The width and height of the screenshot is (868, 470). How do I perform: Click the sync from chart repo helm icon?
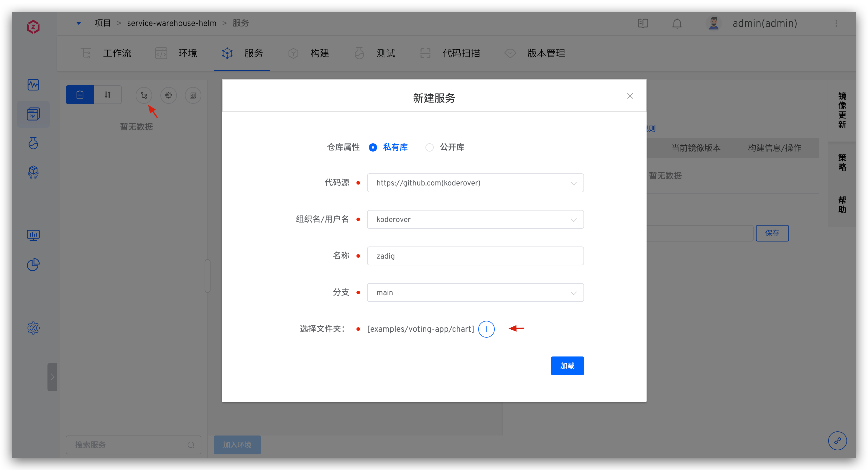(168, 95)
